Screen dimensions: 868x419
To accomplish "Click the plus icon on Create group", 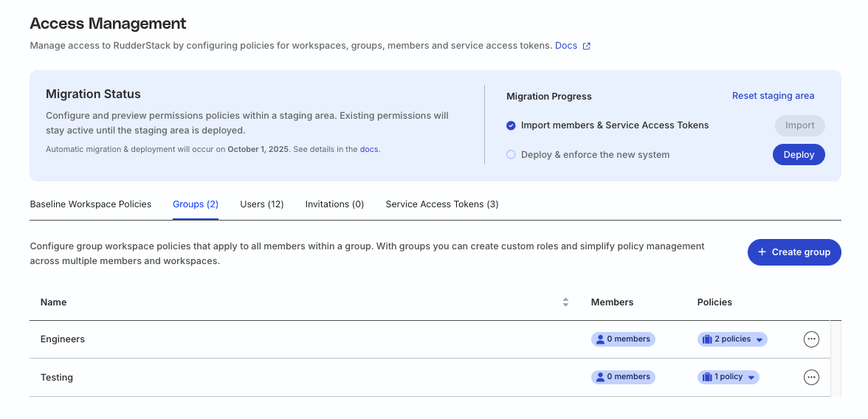I will 762,252.
